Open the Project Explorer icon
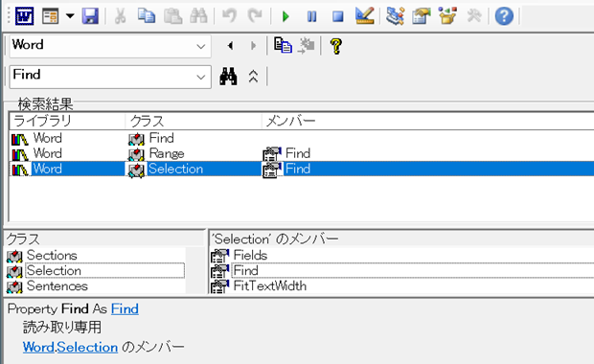This screenshot has height=364, width=594. point(395,16)
